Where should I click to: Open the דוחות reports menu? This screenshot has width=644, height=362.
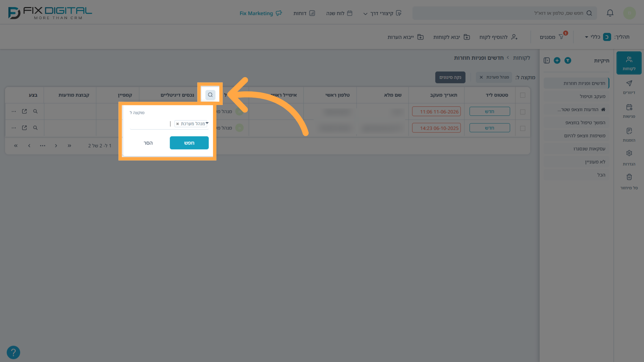tap(304, 13)
